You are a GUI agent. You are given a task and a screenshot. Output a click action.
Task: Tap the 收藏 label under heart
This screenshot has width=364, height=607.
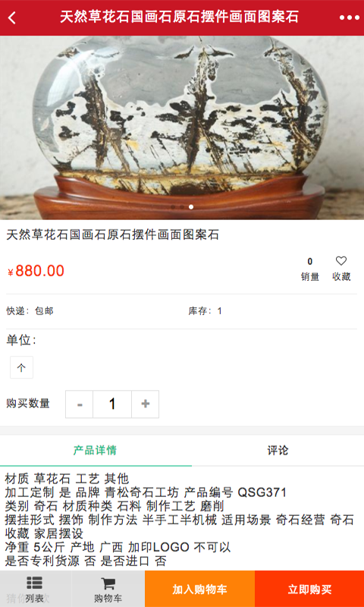[x=341, y=277]
